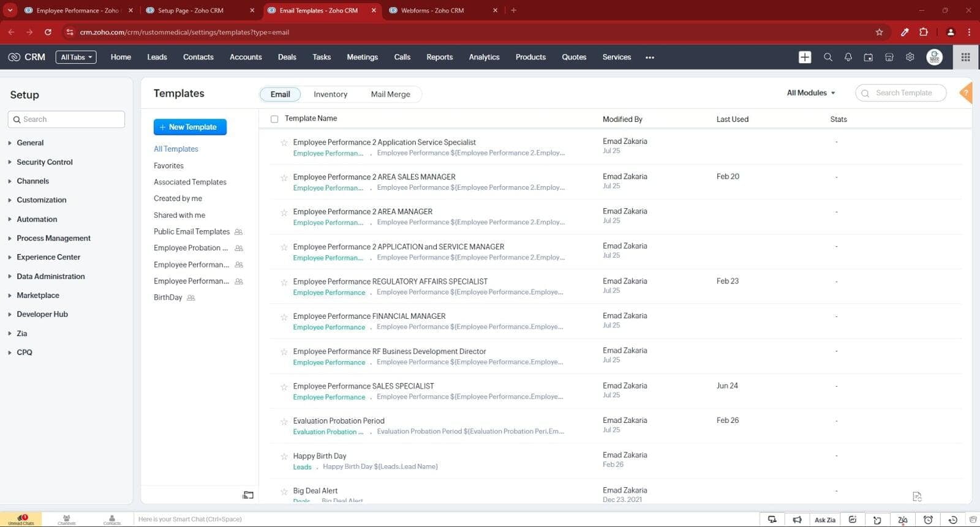
Task: Click the orange help tab icon
Action: pyautogui.click(x=967, y=94)
